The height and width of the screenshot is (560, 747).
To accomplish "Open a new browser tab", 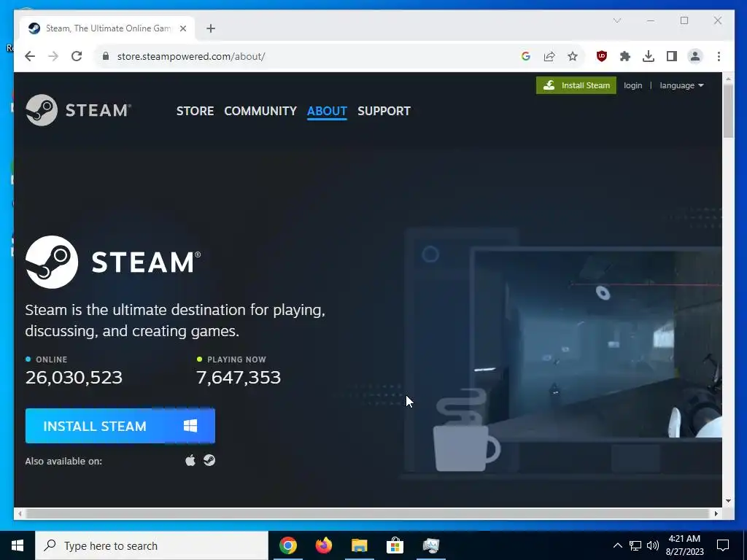I will point(211,28).
